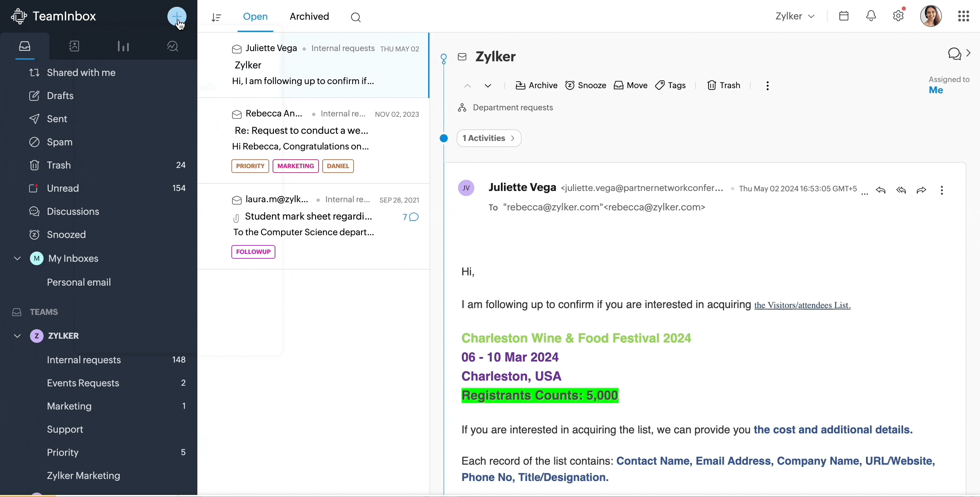The image size is (980, 497).
Task: Open the apps grid launcher icon
Action: click(963, 16)
